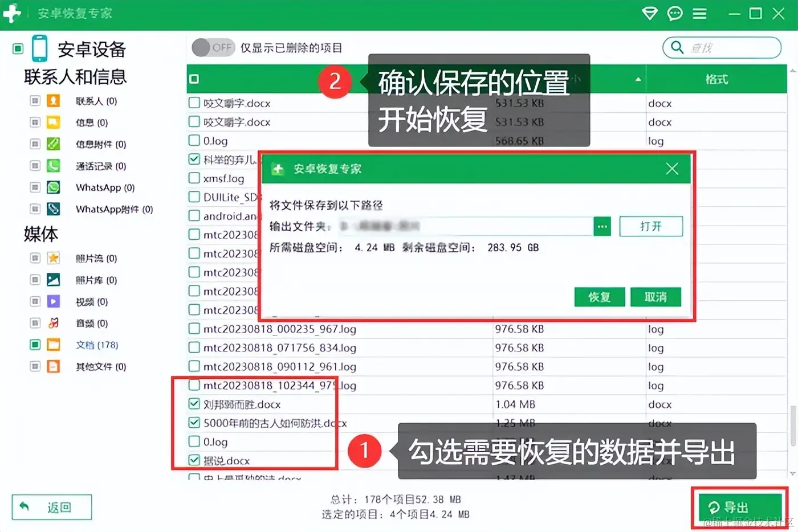798x532 pixels.
Task: Click the search input field
Action: tap(722, 47)
